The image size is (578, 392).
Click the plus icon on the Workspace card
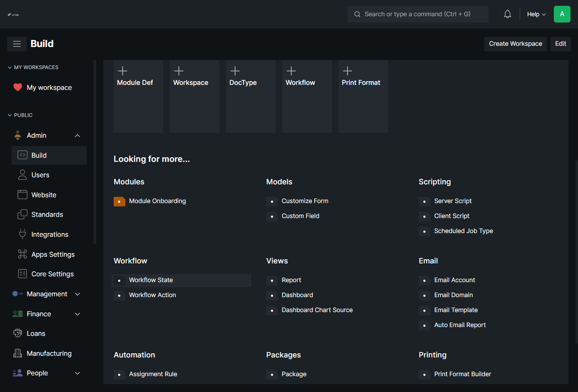coord(179,71)
